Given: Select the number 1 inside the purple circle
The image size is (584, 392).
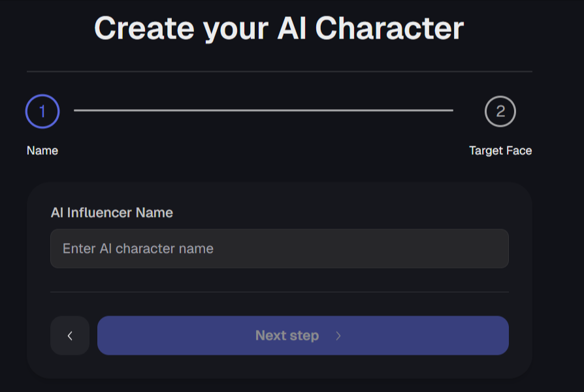Looking at the screenshot, I should (42, 110).
